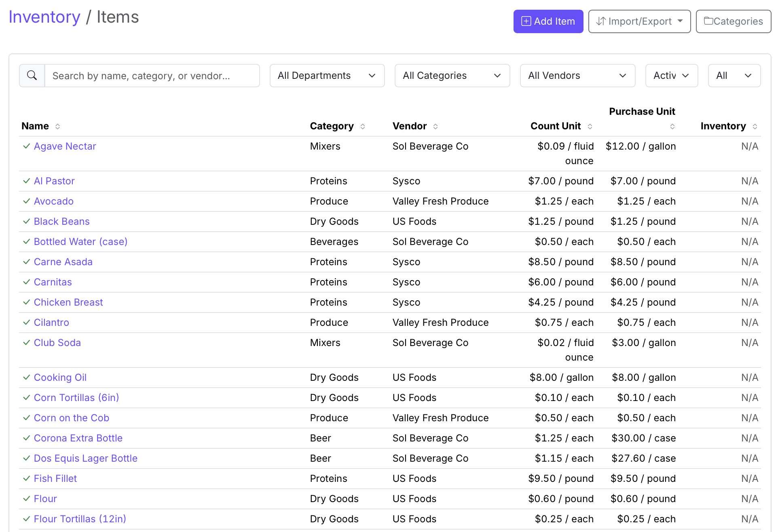This screenshot has height=532, width=778.
Task: Click the Name column header
Action: click(x=35, y=126)
